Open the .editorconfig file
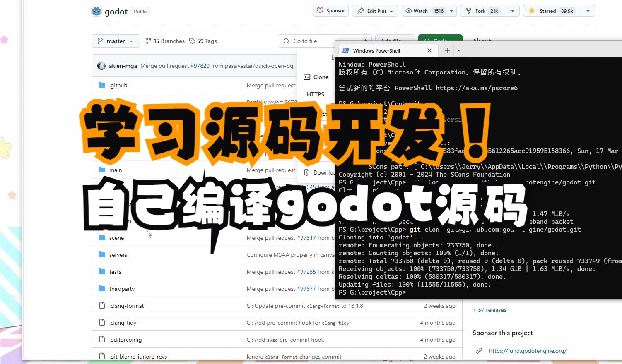Viewport: 622px width, 364px height. (125, 340)
